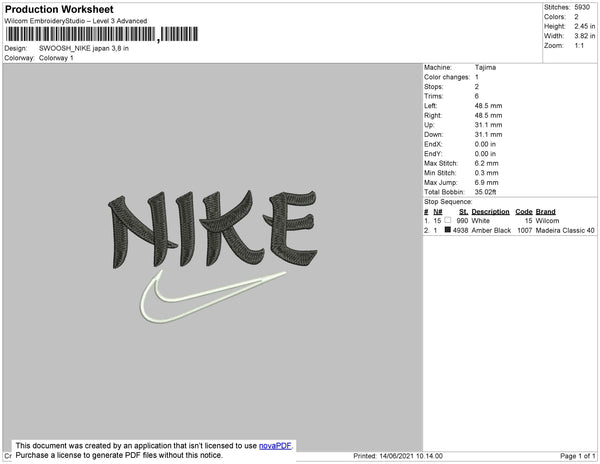
Task: Click the 'Purchase a license' notice text
Action: [119, 455]
